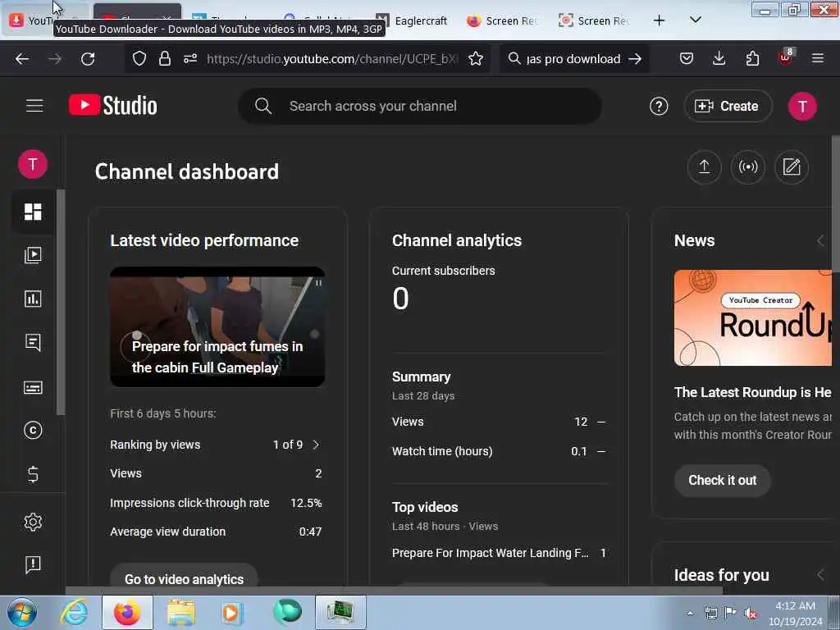This screenshot has height=630, width=840.
Task: Open the Downloads arrow icon
Action: (x=719, y=58)
